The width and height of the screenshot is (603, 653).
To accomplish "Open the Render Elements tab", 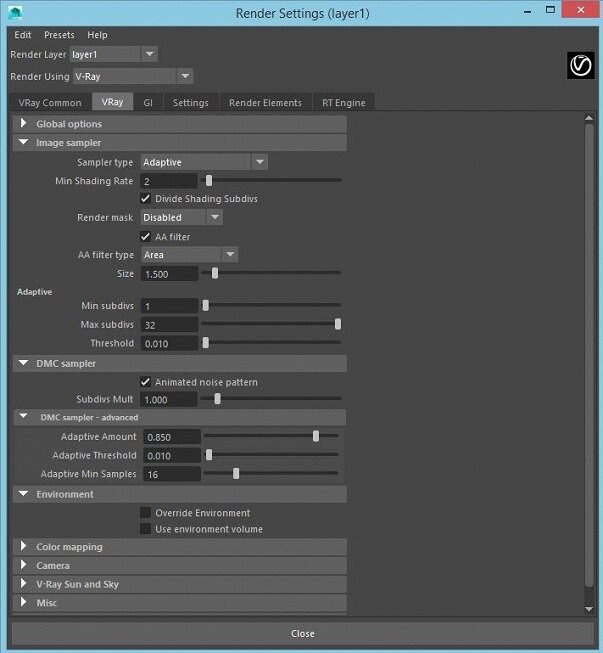I will 265,102.
